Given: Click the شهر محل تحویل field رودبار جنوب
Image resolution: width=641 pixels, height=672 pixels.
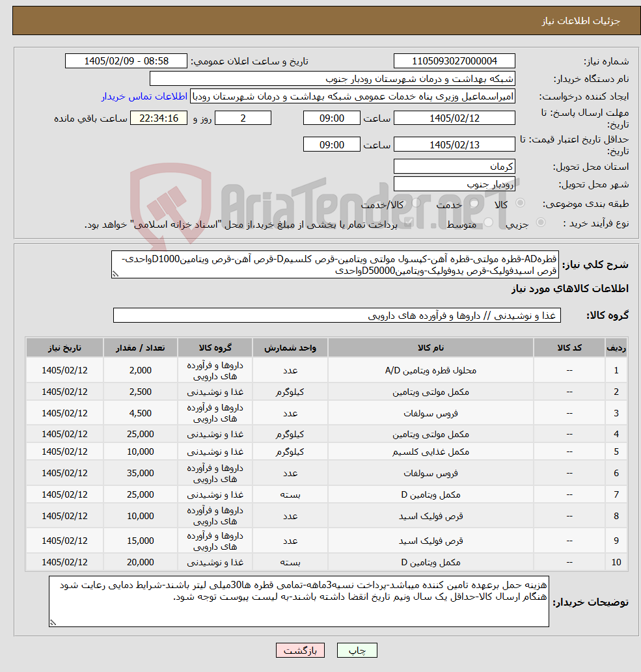Looking at the screenshot, I should coord(454,184).
